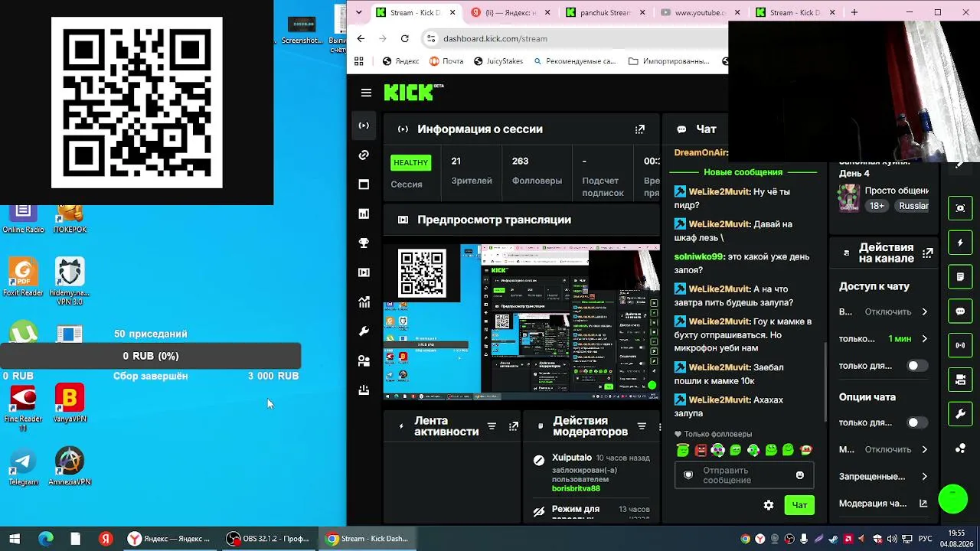Switch to the www.youtube.com browser tab
This screenshot has height=551, width=980.
pos(701,12)
